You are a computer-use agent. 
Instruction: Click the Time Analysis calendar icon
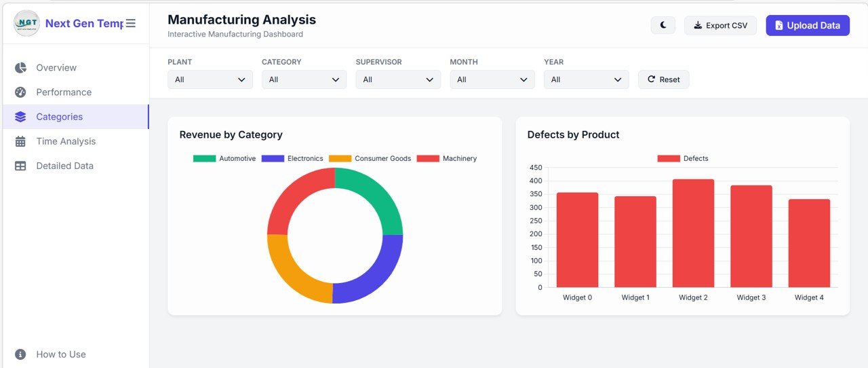(20, 141)
